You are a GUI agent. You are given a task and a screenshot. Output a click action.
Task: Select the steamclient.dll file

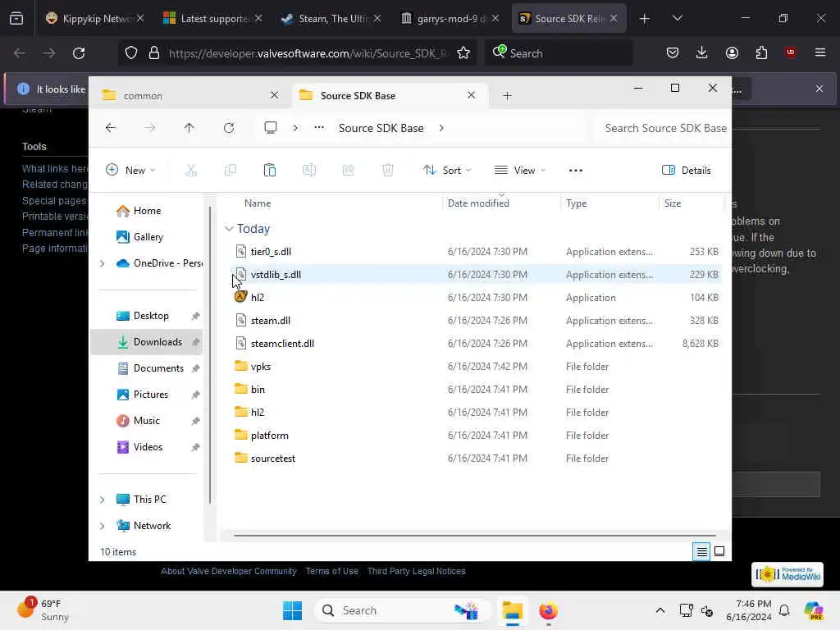tap(477, 344)
